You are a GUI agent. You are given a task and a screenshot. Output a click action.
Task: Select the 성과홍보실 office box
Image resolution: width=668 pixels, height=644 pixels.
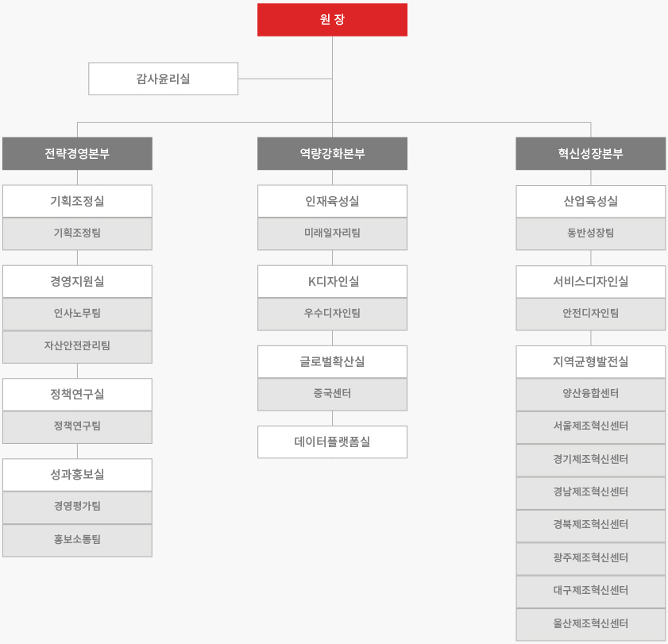click(77, 475)
